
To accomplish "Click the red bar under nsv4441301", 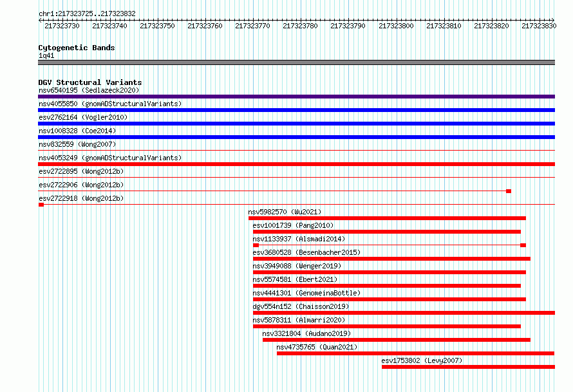I will pyautogui.click(x=389, y=299).
